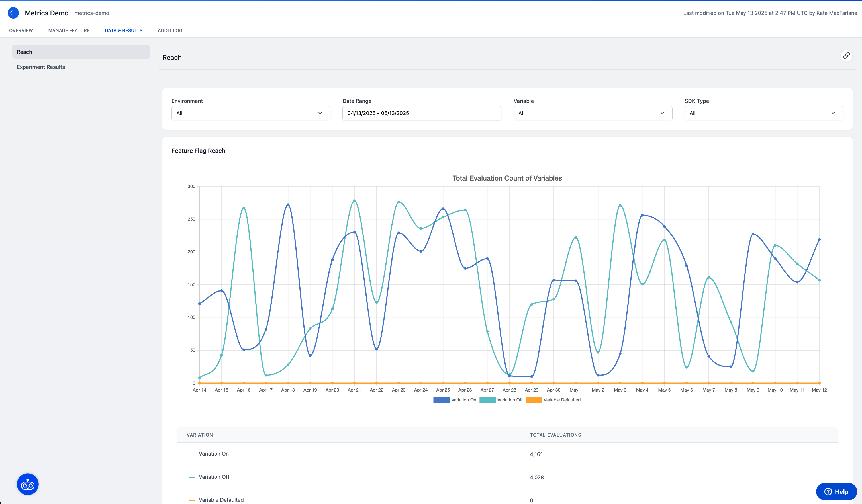Click the Variation Off peak point on Apr 21
The width and height of the screenshot is (862, 504).
pyautogui.click(x=354, y=201)
